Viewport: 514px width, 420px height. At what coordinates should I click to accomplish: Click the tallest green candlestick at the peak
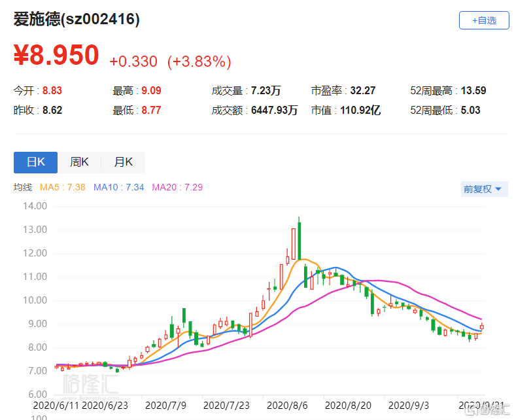coord(299,240)
